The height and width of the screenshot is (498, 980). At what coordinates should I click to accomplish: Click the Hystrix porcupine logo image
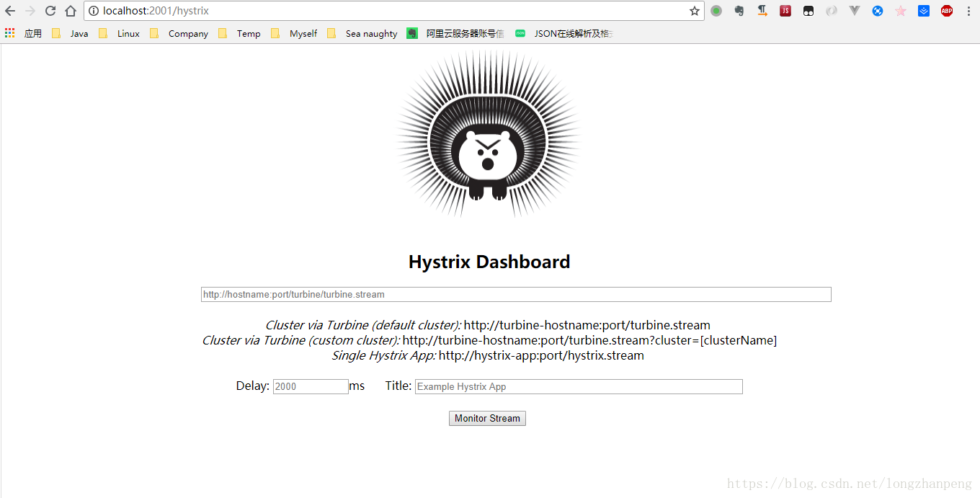pos(489,134)
